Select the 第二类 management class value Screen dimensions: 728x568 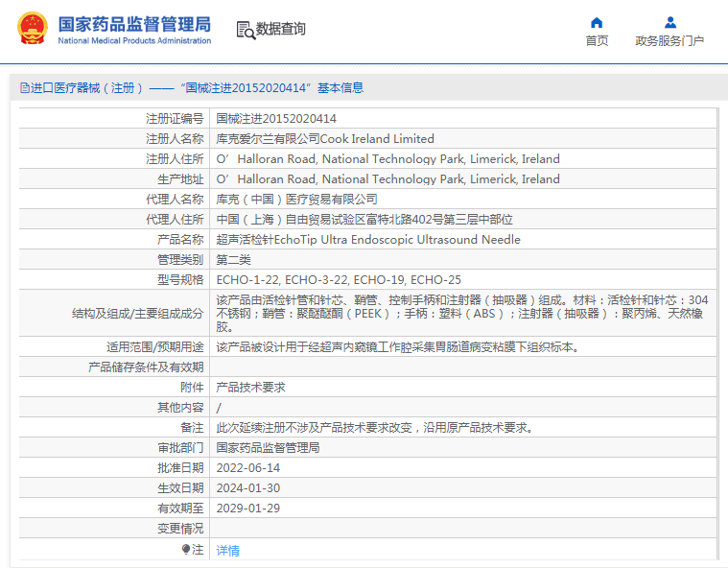(x=233, y=260)
